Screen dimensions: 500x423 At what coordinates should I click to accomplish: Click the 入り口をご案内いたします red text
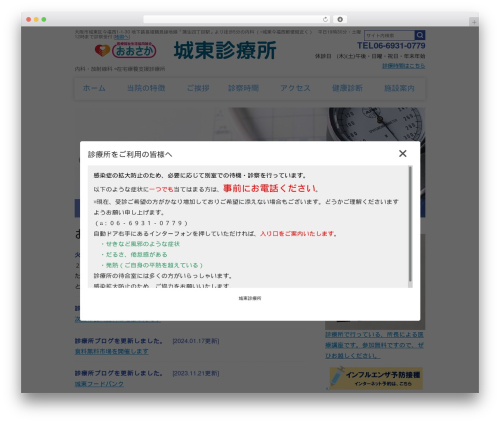(297, 234)
